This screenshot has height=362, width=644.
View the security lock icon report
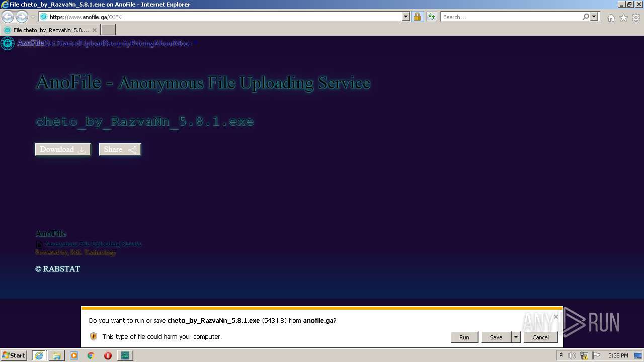(x=417, y=17)
